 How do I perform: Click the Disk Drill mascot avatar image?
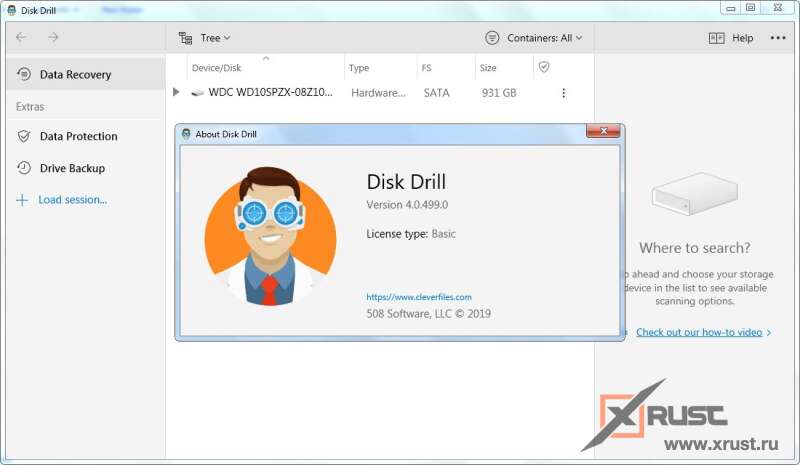pyautogui.click(x=270, y=235)
